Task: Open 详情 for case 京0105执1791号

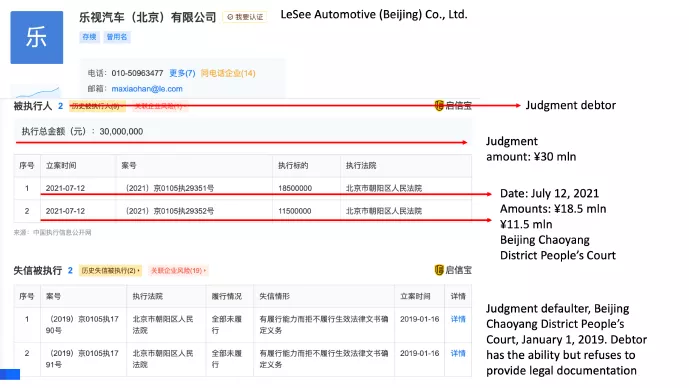Action: coord(458,353)
